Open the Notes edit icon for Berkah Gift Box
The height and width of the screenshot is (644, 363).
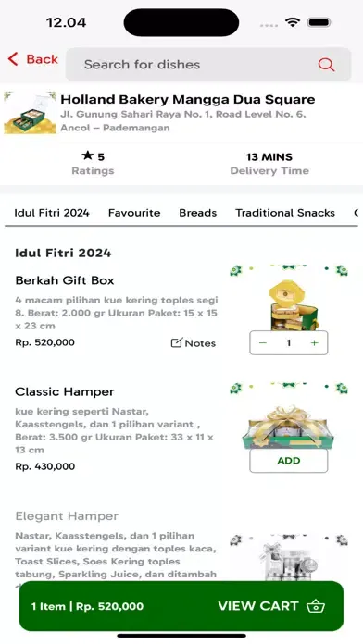[176, 343]
